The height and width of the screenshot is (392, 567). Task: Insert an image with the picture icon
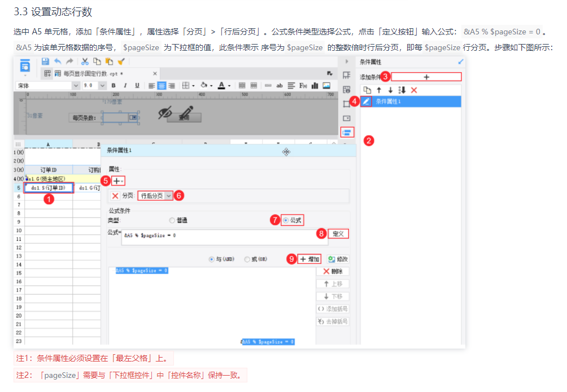(x=326, y=86)
